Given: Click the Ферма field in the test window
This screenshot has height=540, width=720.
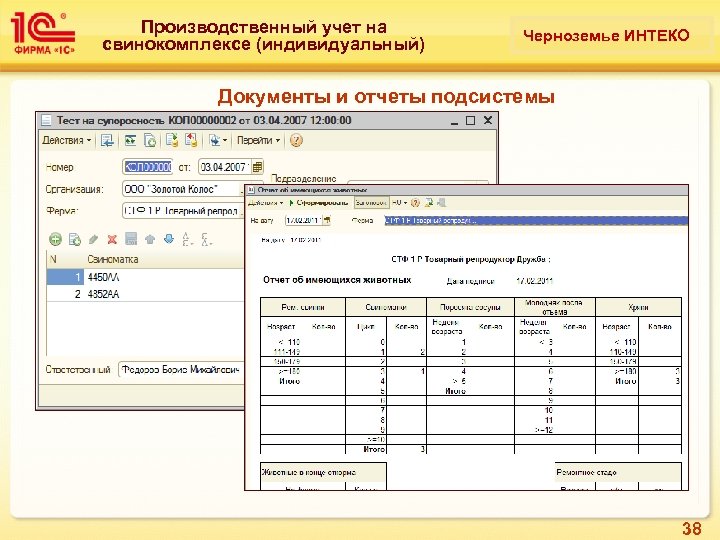Looking at the screenshot, I should coord(182,211).
